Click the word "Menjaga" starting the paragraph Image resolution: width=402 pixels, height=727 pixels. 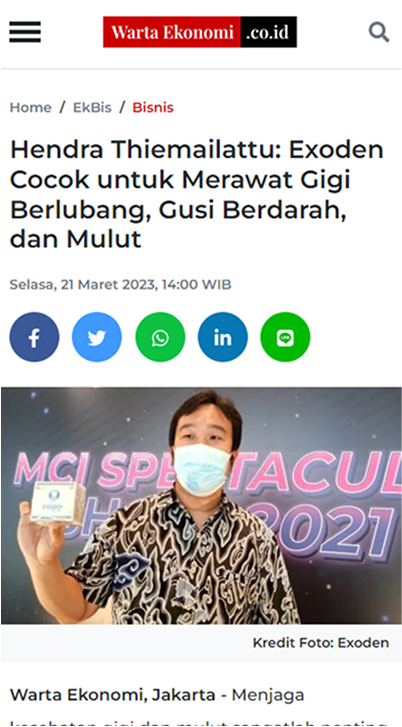268,695
